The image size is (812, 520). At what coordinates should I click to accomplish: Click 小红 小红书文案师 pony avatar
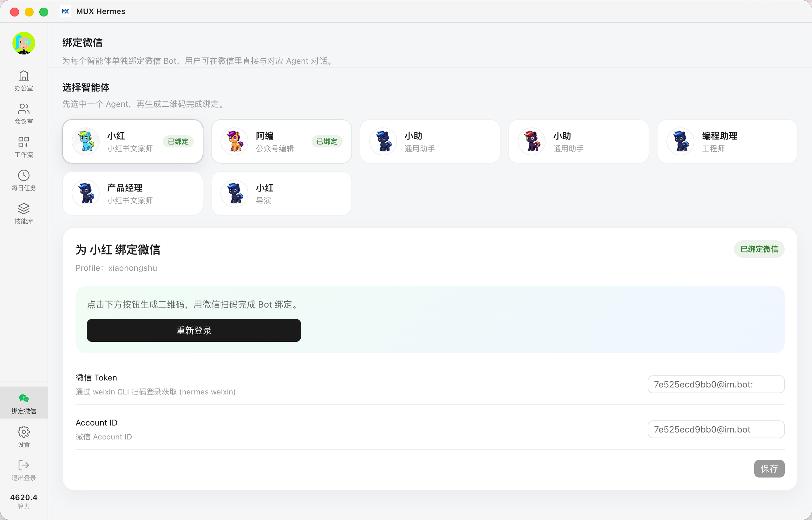click(x=86, y=141)
